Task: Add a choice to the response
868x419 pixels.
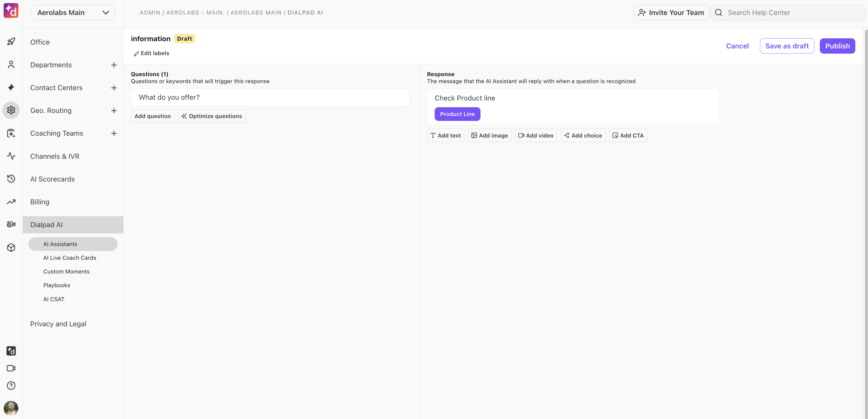Action: 583,135
